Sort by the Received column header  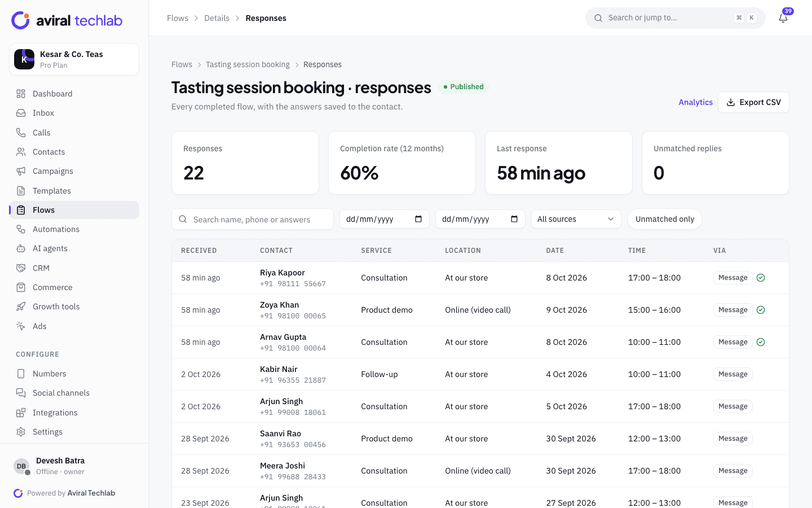(199, 251)
